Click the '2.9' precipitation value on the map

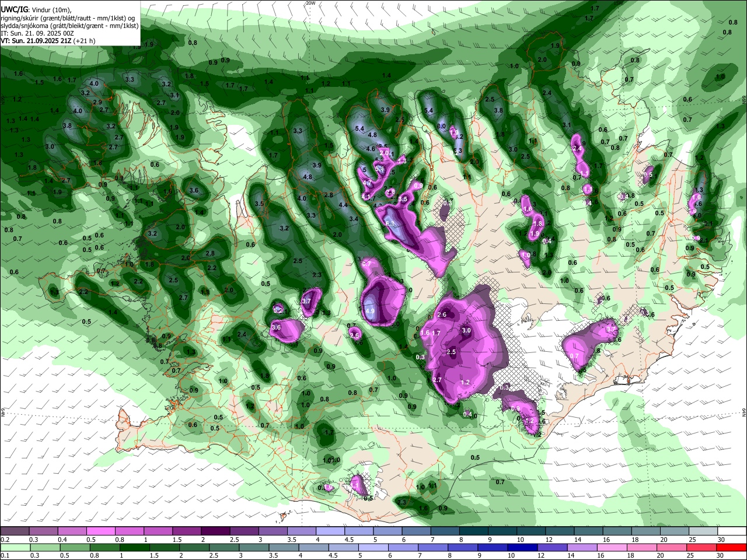pos(97,102)
